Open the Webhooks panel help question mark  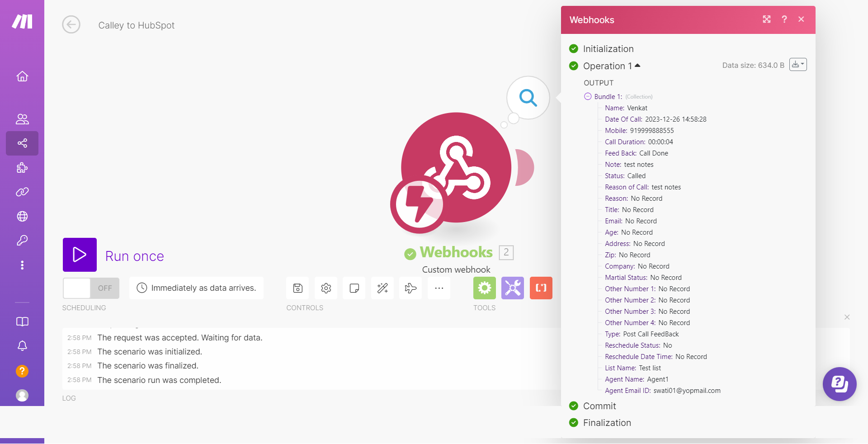(x=784, y=19)
